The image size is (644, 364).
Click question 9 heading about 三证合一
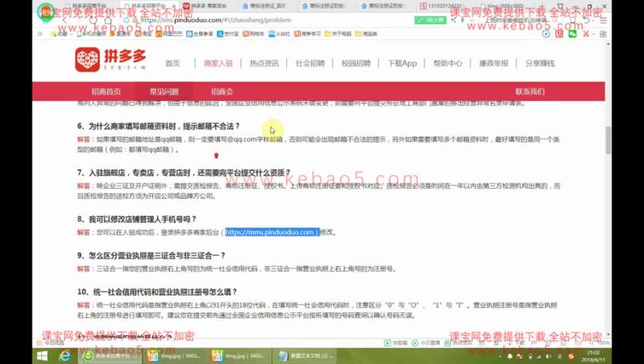[151, 256]
